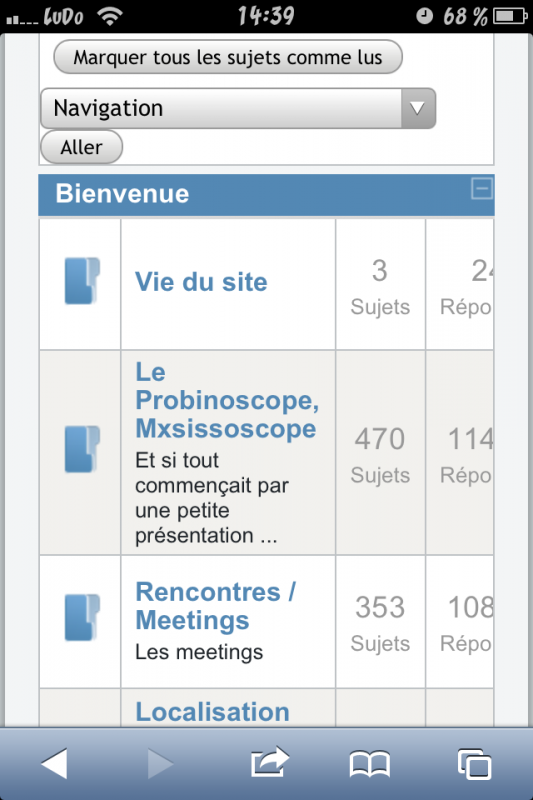Screen dimensions: 533x800
Task: Click the Rencontres / Meetings folder icon
Action: click(x=82, y=617)
